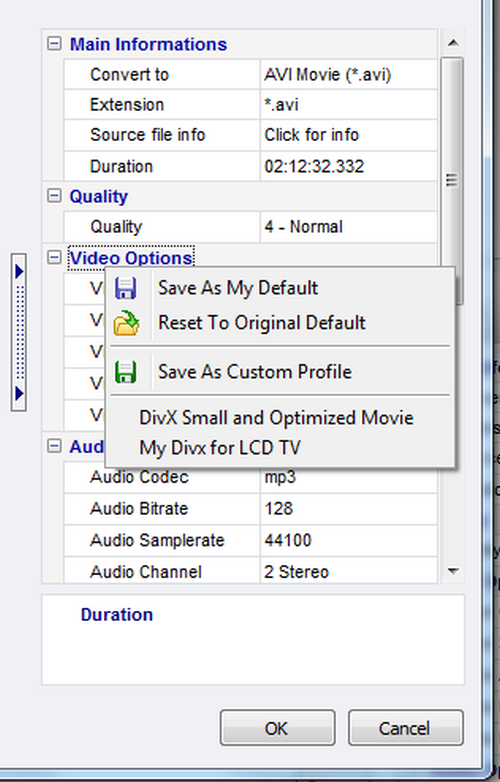This screenshot has height=782, width=500.
Task: Collapse the Audio section using minus box
Action: (54, 446)
